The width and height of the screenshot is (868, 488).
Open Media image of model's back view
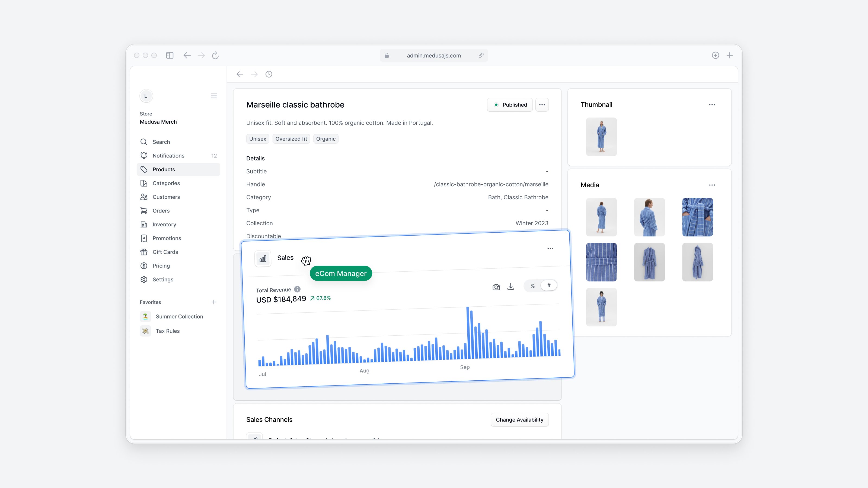(650, 217)
